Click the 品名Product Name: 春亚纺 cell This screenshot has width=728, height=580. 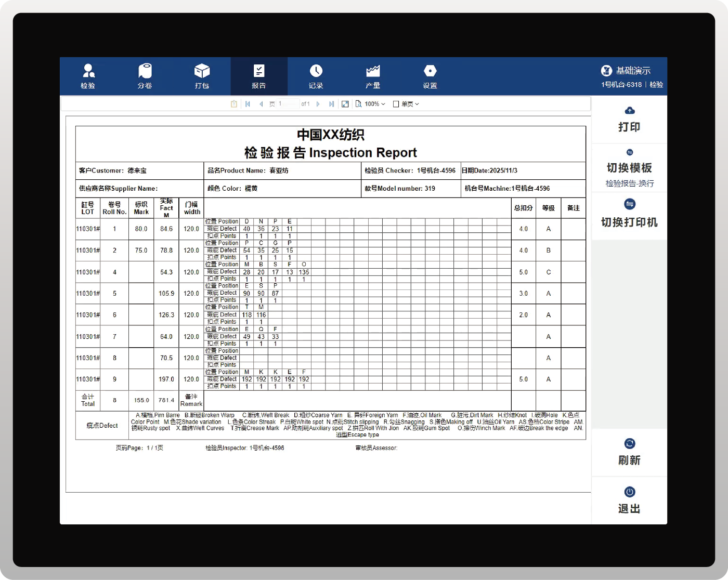coord(282,170)
